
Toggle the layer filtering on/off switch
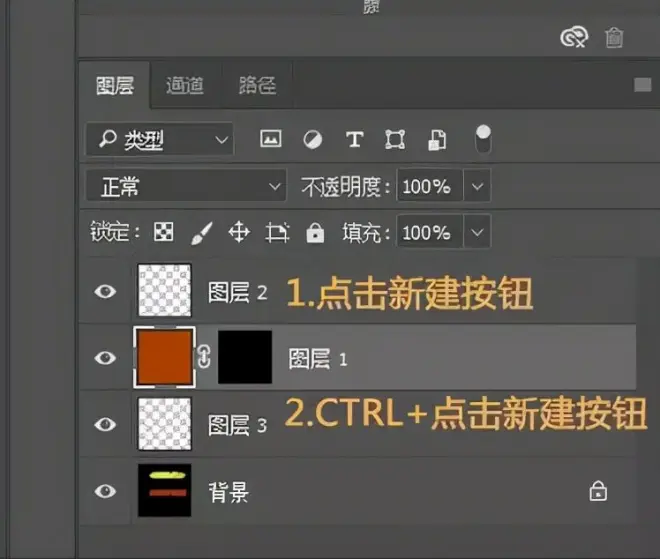point(483,140)
